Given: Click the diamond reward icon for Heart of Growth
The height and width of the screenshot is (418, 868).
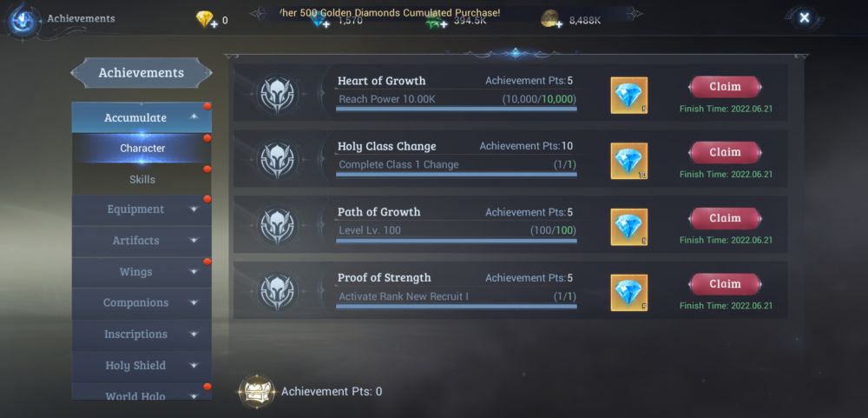Looking at the screenshot, I should [628, 96].
